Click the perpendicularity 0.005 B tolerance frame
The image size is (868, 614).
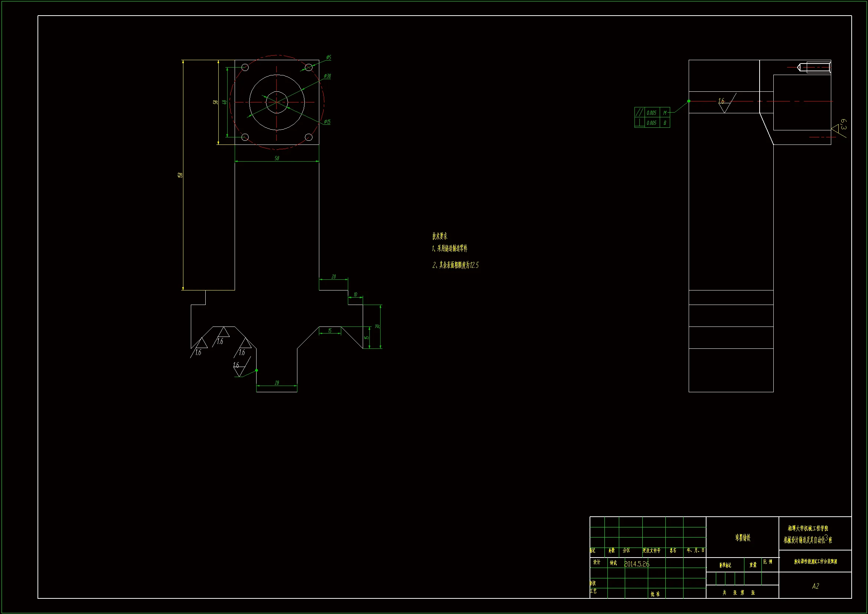(652, 123)
